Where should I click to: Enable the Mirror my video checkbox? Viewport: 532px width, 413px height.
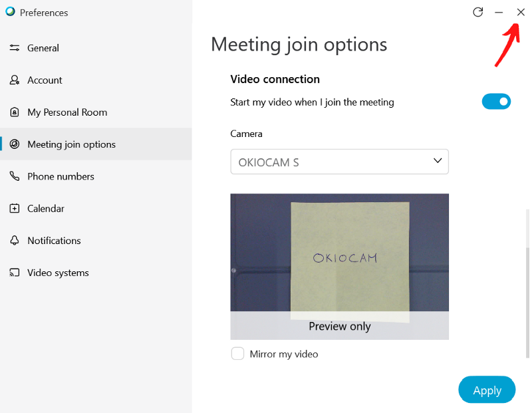(237, 354)
